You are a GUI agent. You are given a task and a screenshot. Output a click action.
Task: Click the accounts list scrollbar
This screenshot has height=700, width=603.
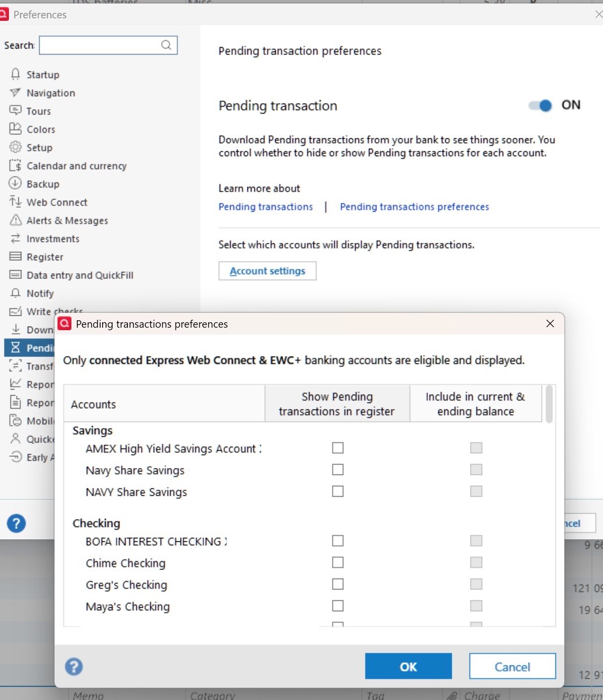(x=549, y=404)
